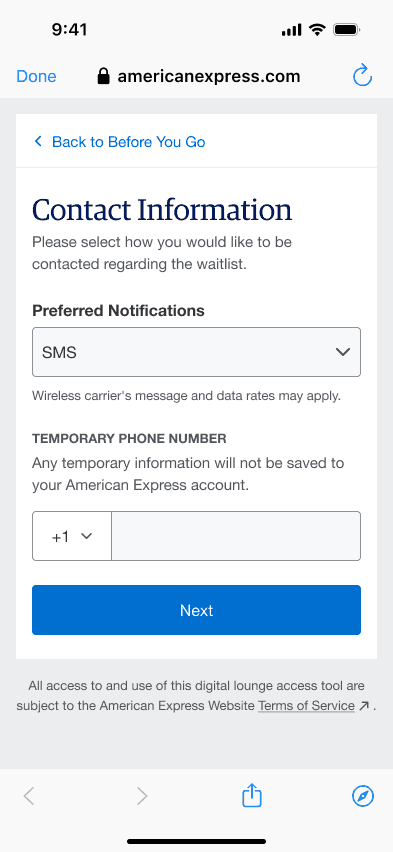Viewport: 393px width, 852px height.
Task: Tap the reload page icon
Action: [x=362, y=76]
